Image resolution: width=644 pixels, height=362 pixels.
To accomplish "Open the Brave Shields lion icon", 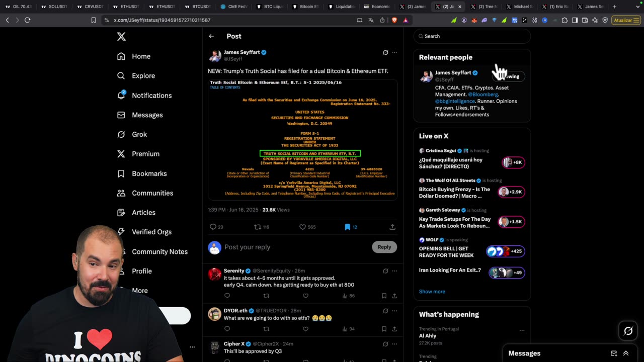I will pyautogui.click(x=394, y=20).
